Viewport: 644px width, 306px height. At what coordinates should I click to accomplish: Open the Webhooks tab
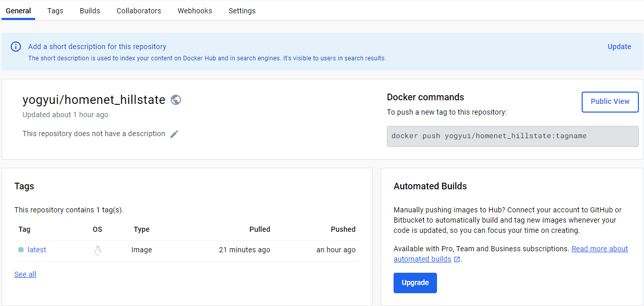pos(195,11)
